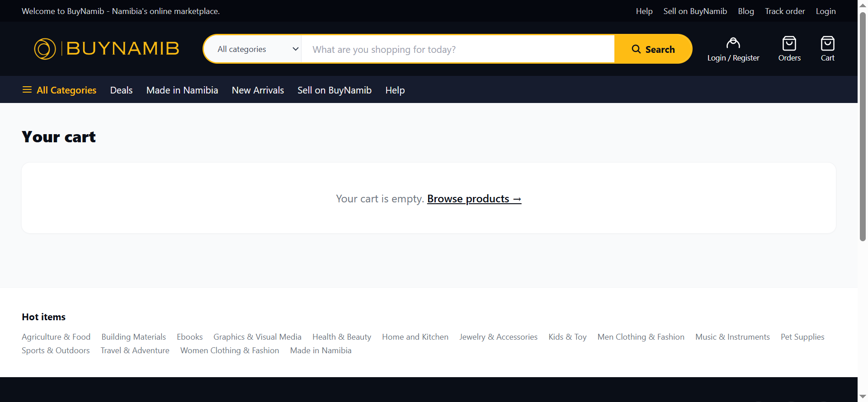Open Graphics & Visual Media category
This screenshot has height=402, width=868.
(257, 337)
